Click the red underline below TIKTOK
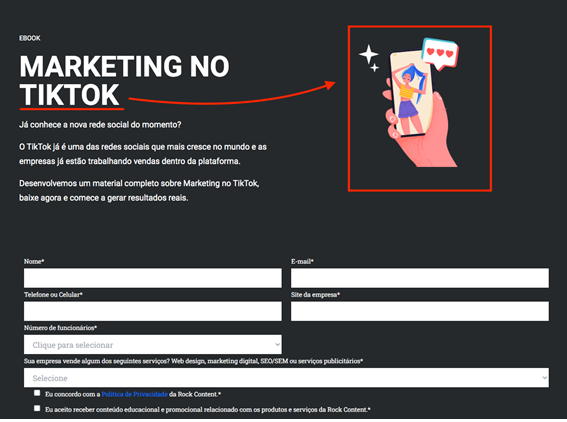This screenshot has height=422, width=567. 72,108
